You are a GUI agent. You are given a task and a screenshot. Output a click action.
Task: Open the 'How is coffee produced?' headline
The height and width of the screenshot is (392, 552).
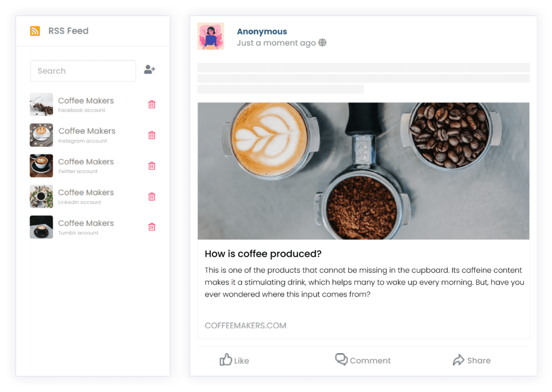pos(263,253)
